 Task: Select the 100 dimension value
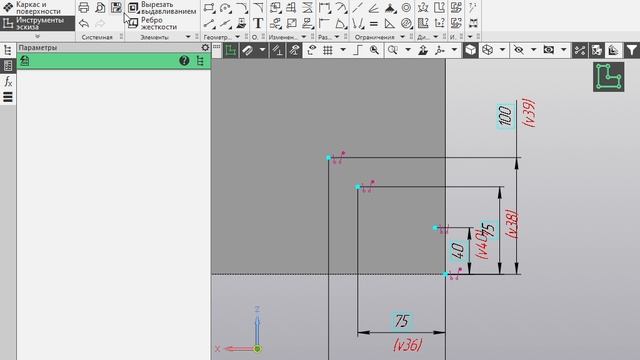coord(505,116)
